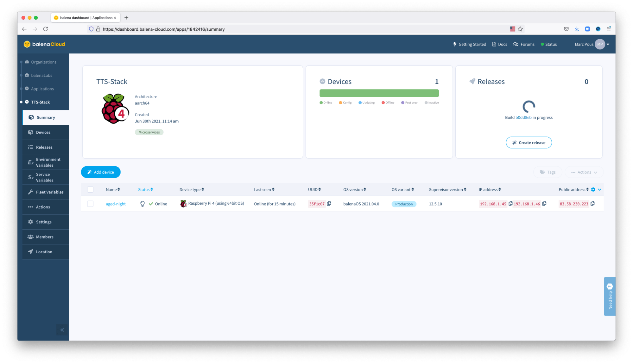Click the copy icon beside public address 83.58.230.223
This screenshot has width=633, height=364.
pos(592,203)
